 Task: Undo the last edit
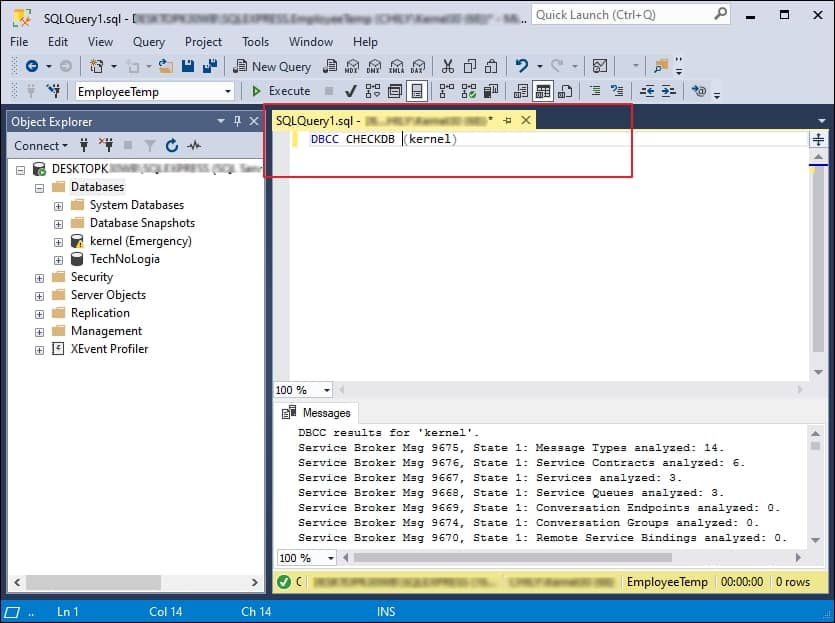tap(521, 67)
